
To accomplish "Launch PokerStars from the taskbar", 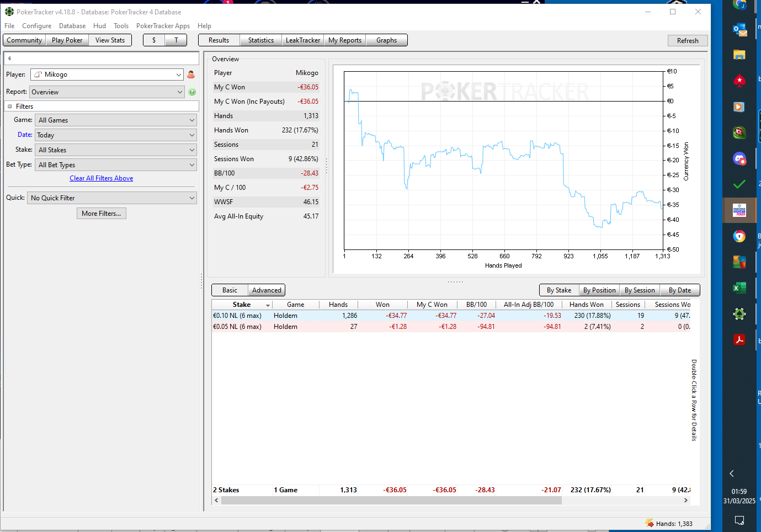I will point(739,81).
